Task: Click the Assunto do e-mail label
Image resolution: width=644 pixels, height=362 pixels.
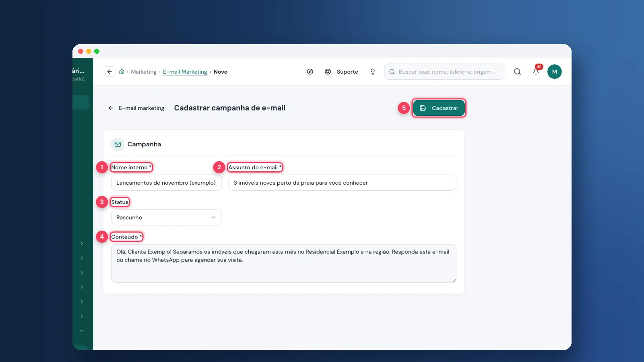Action: (255, 167)
